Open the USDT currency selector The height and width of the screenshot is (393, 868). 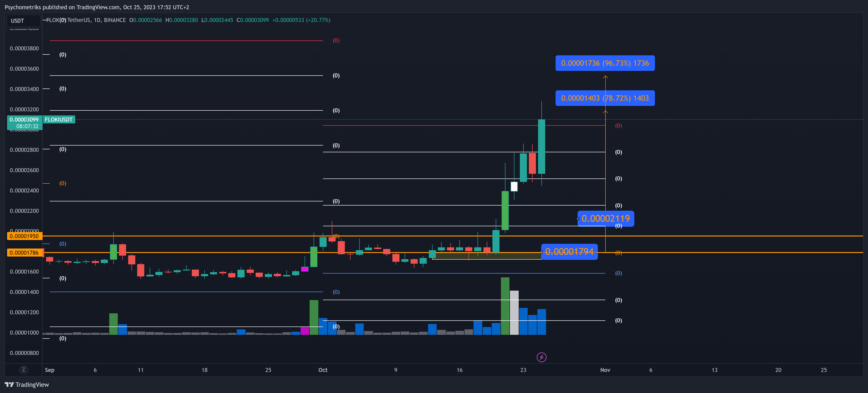click(24, 21)
